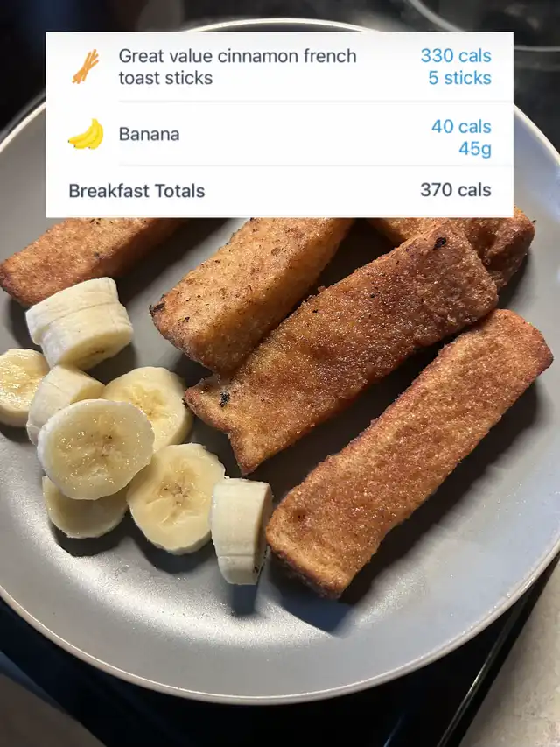The image size is (560, 747).
Task: Click the white space right of Banana label
Action: coord(304,134)
